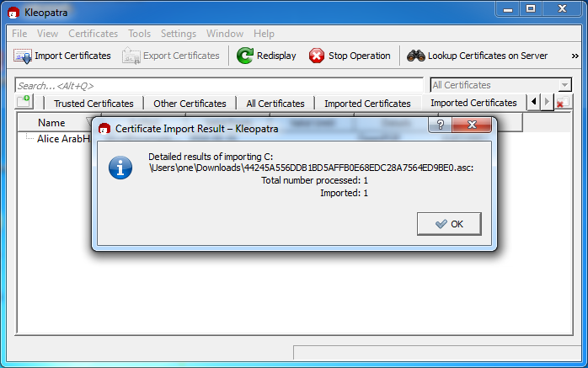Open the File menu
588x368 pixels.
19,34
